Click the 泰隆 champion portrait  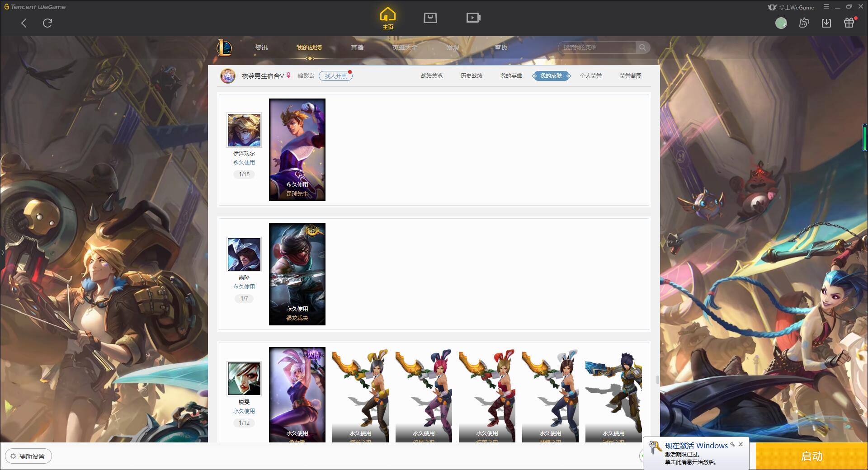[244, 254]
